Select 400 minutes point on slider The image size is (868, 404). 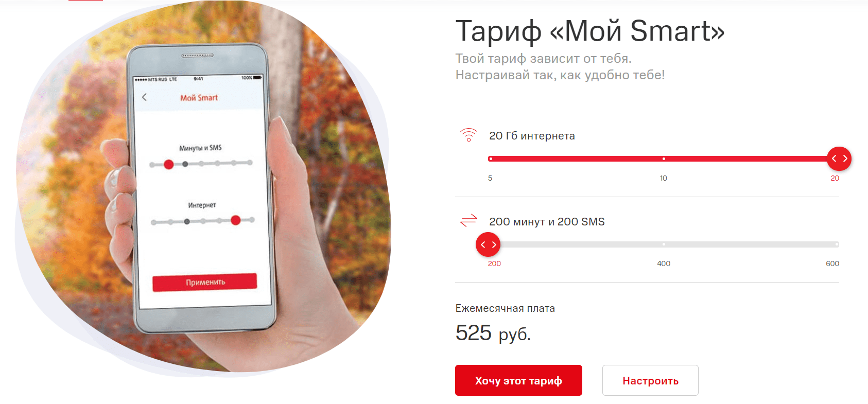[664, 244]
